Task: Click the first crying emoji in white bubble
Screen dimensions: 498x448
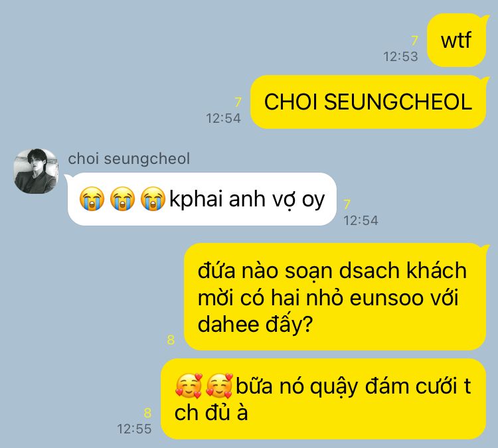Action: (x=92, y=198)
